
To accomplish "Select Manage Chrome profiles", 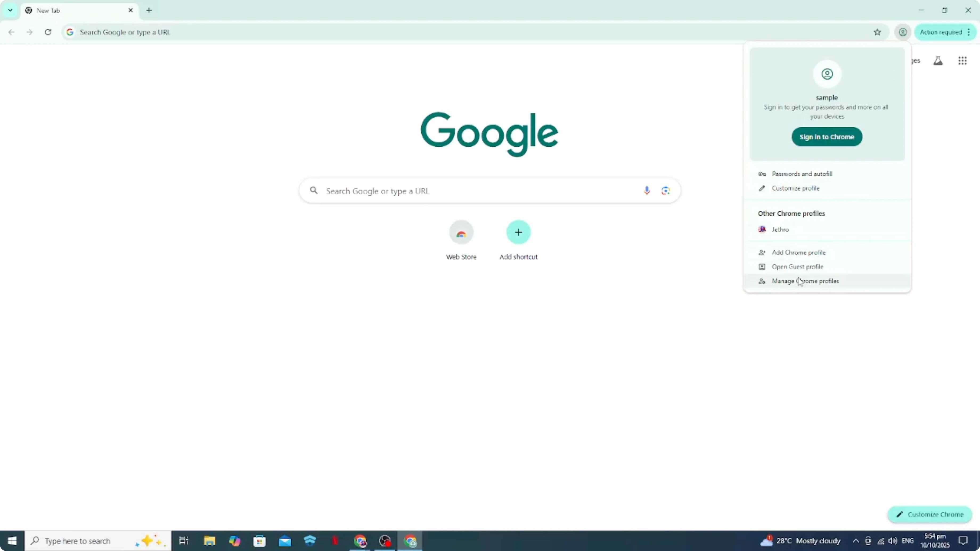I will coord(805,281).
